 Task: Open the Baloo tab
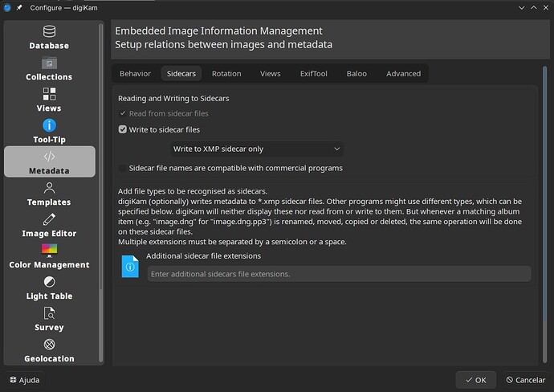(x=356, y=74)
